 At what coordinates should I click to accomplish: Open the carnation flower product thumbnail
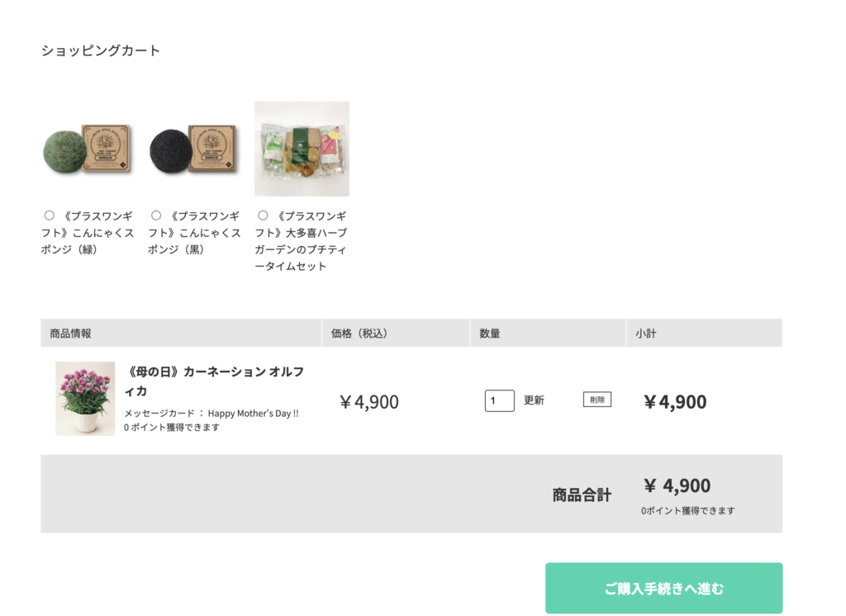[85, 399]
